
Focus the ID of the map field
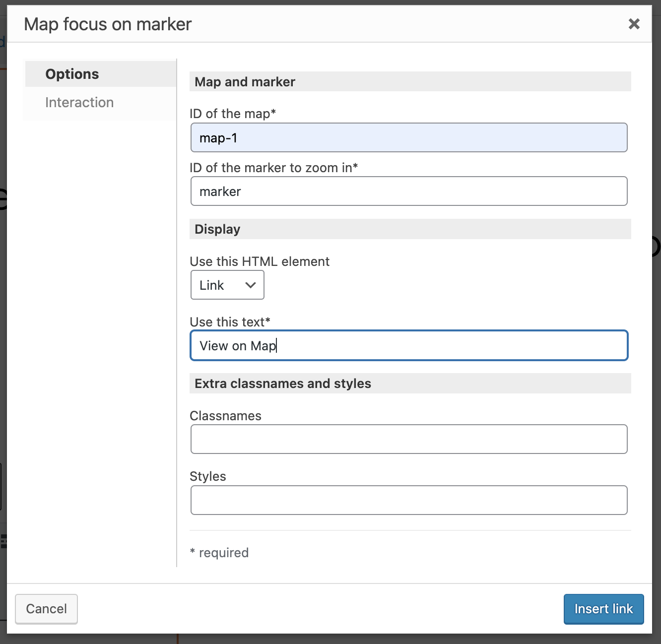(x=409, y=137)
